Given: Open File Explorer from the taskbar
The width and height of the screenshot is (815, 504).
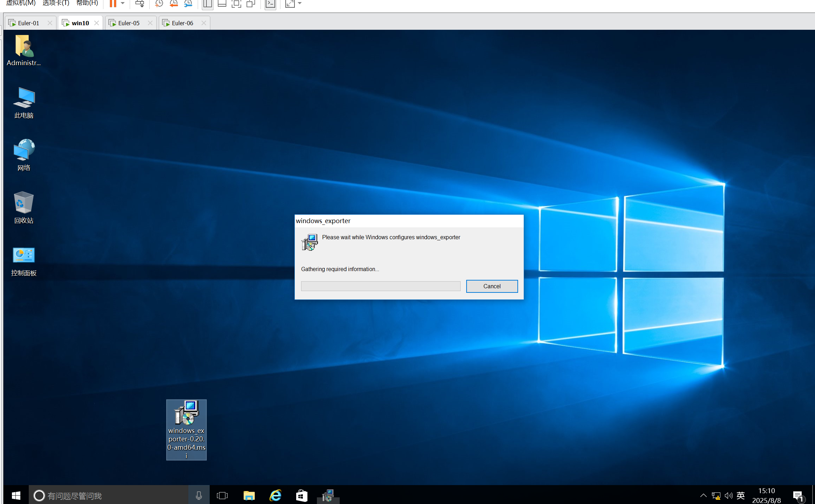Looking at the screenshot, I should coord(249,495).
